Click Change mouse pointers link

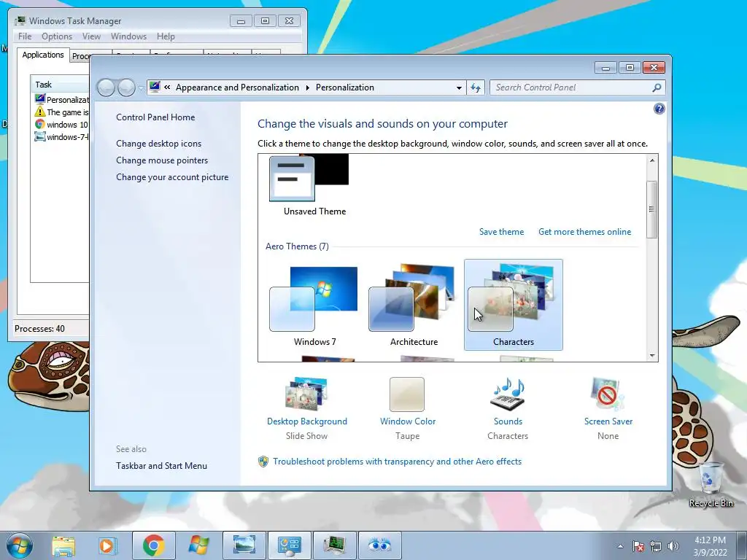pos(162,160)
